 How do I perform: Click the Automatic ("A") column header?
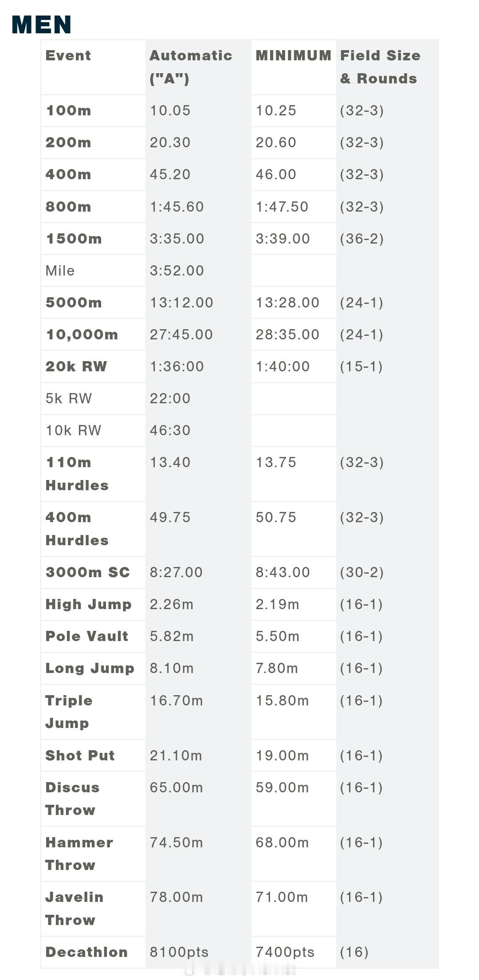[191, 67]
